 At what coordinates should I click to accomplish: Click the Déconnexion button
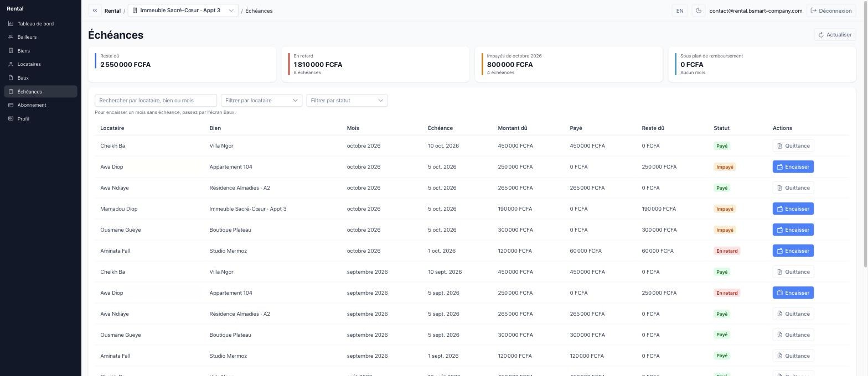pos(831,11)
